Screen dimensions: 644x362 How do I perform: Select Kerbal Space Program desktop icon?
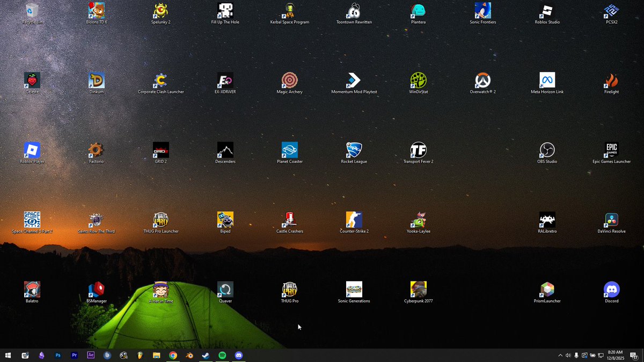(290, 13)
